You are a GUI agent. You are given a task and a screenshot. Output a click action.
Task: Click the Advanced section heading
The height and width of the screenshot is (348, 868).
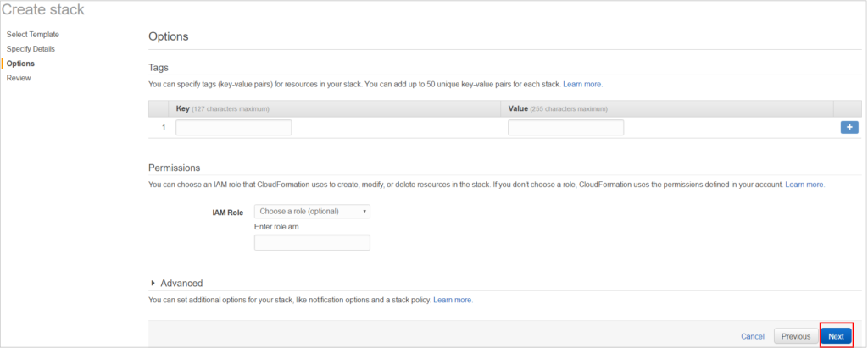[181, 284]
